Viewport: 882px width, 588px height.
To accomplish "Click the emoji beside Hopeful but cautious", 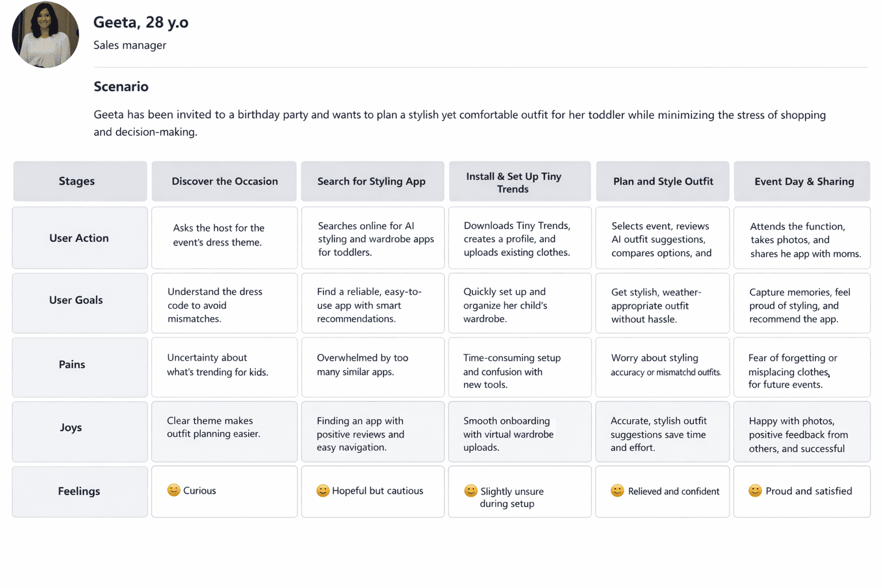I will pos(323,490).
